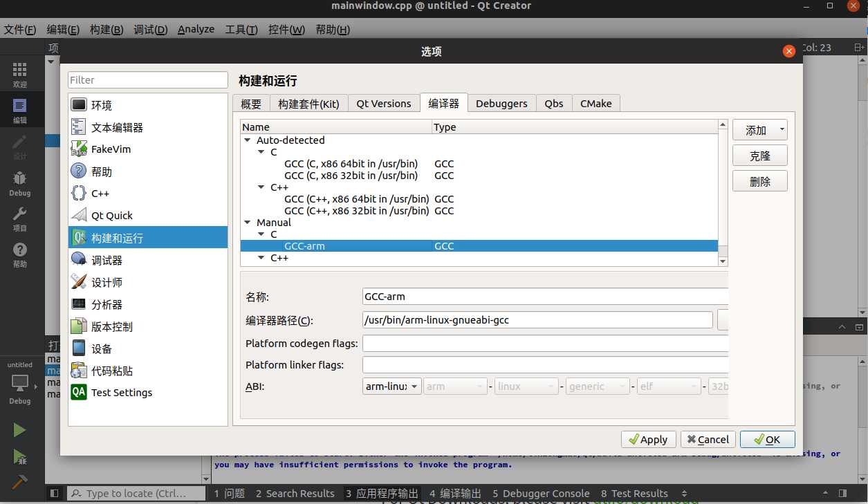Viewport: 868px width, 504px height.
Task: Collapse the C group under Auto-detected
Action: click(261, 152)
